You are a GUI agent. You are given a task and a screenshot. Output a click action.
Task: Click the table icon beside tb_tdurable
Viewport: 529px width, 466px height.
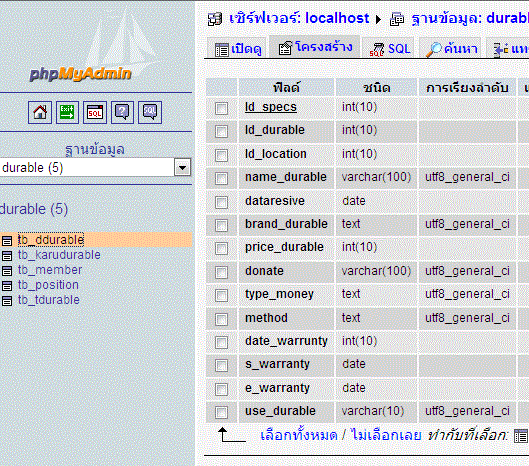(7, 300)
